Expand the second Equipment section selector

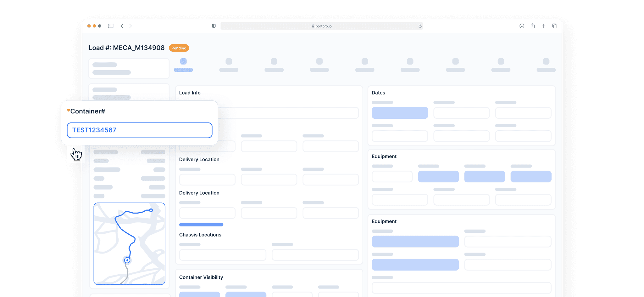[x=415, y=242]
